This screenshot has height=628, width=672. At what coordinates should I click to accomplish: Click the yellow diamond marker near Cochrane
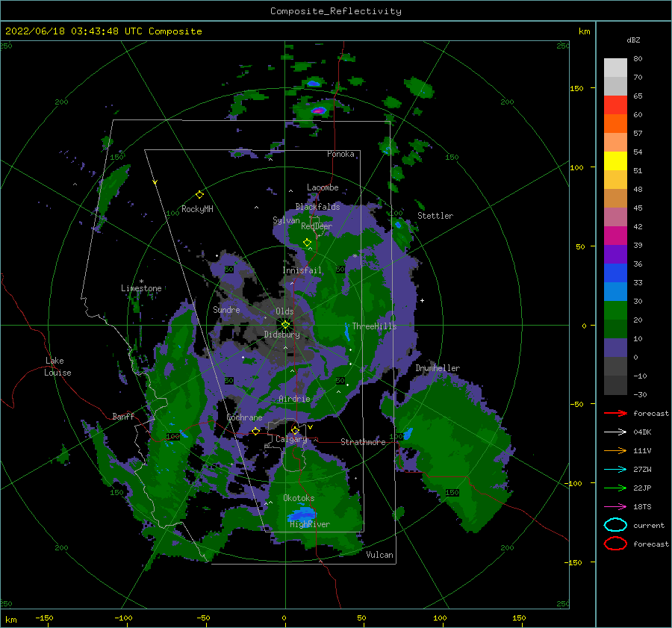tap(255, 432)
